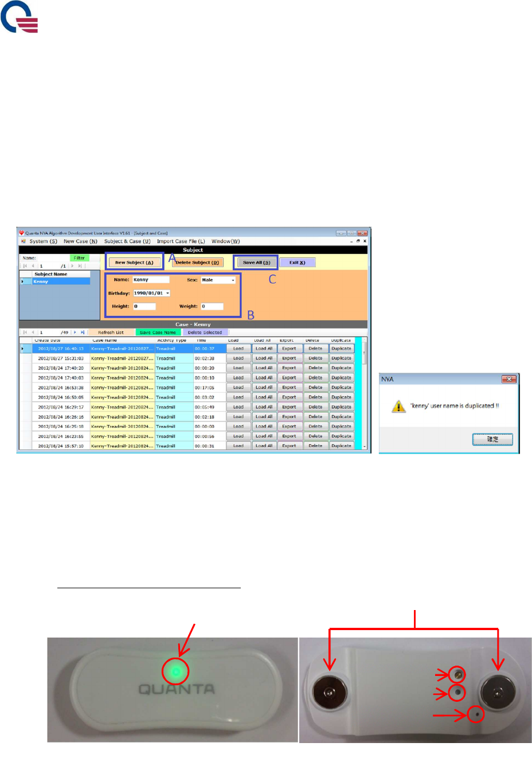Open the System (S) menu
Screen dimensions: 532x766
click(44, 241)
